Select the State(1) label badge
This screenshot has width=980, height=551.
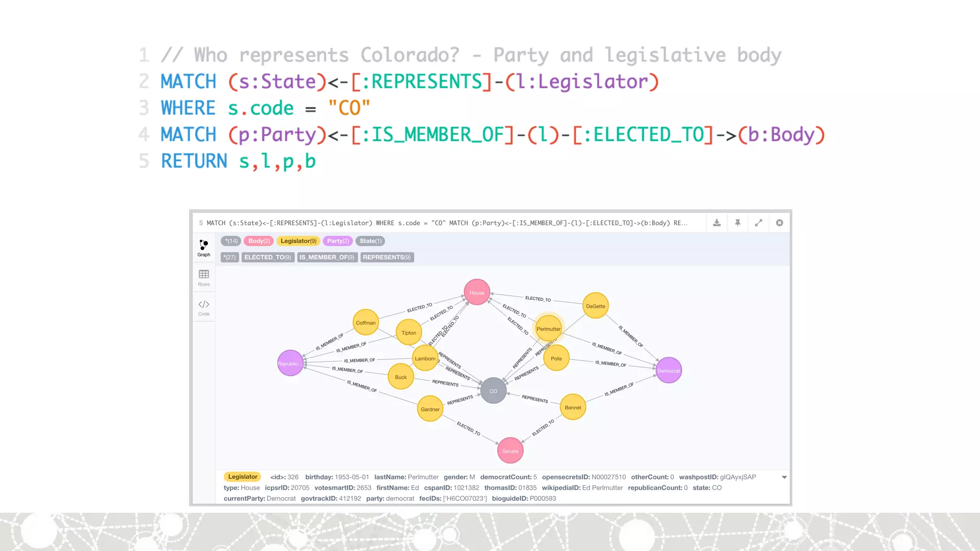tap(370, 241)
